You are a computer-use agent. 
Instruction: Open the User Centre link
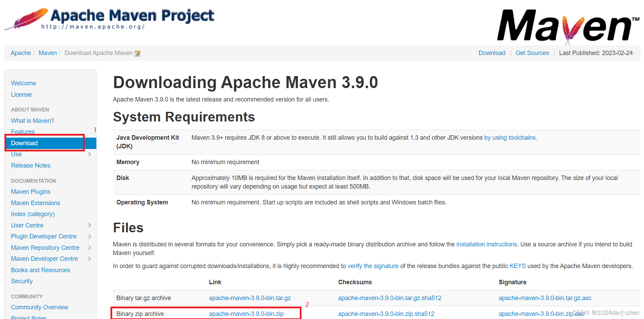pyautogui.click(x=27, y=225)
